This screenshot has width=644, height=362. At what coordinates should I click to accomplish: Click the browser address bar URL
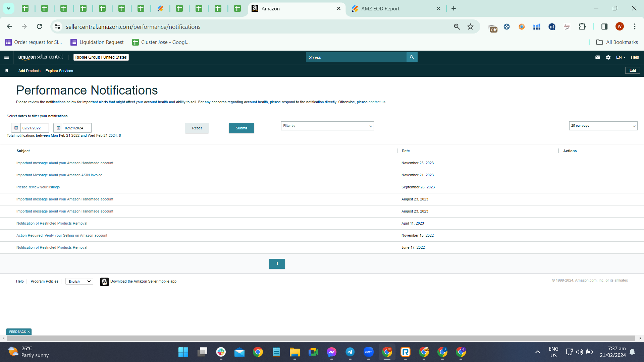pos(133,27)
